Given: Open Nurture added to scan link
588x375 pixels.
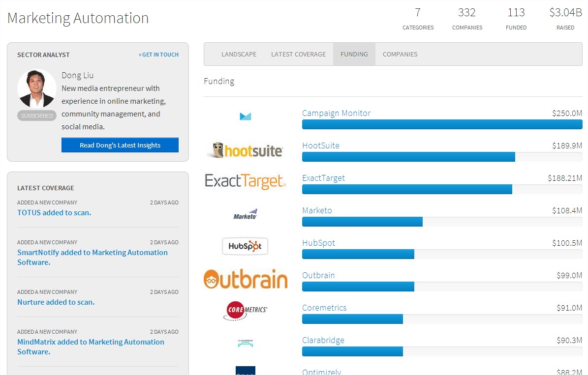Looking at the screenshot, I should click(56, 302).
